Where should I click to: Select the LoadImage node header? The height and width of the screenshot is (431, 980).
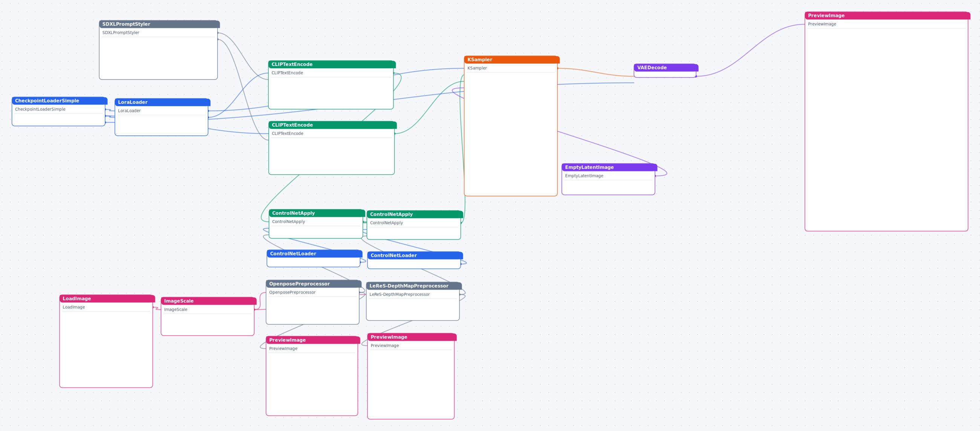click(x=107, y=298)
